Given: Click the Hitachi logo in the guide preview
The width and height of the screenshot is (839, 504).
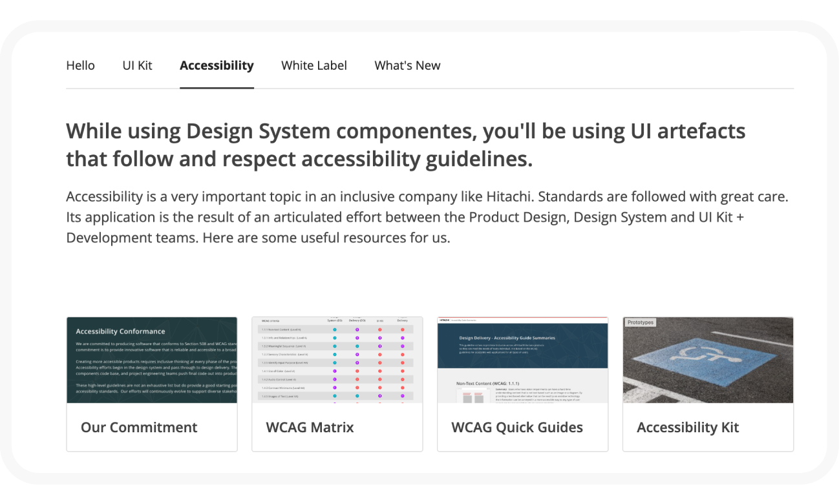Looking at the screenshot, I should pos(444,320).
